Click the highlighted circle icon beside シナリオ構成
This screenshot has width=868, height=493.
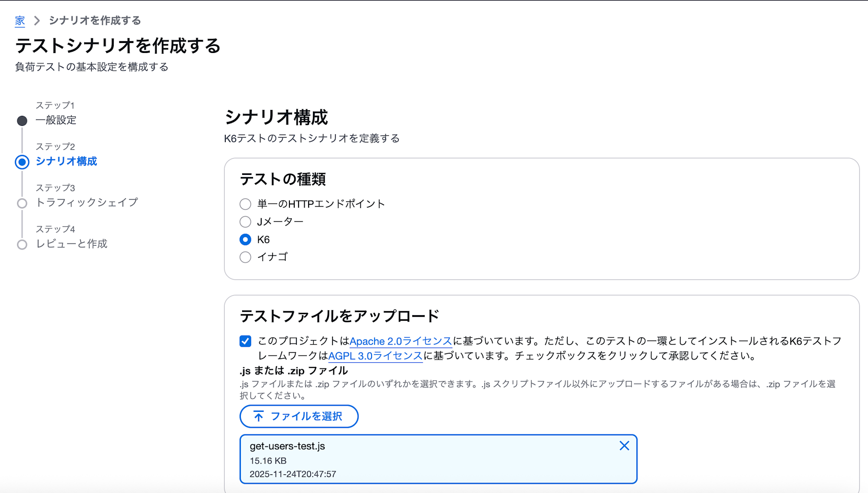(x=22, y=161)
